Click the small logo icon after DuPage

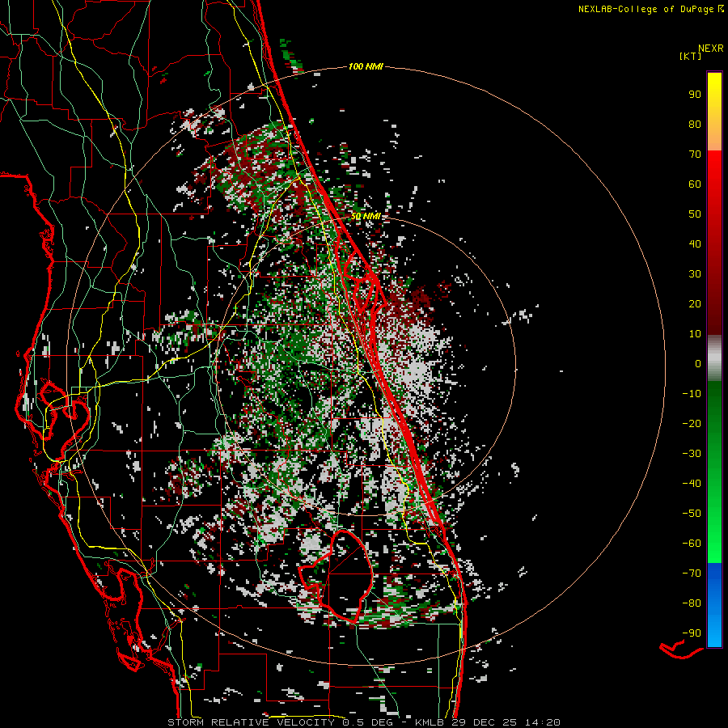(720, 9)
